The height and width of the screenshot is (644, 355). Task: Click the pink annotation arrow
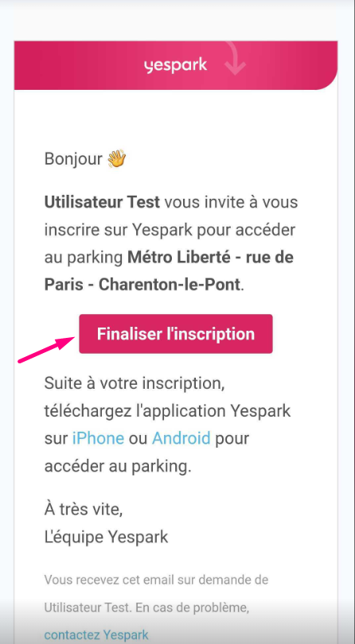click(x=46, y=350)
